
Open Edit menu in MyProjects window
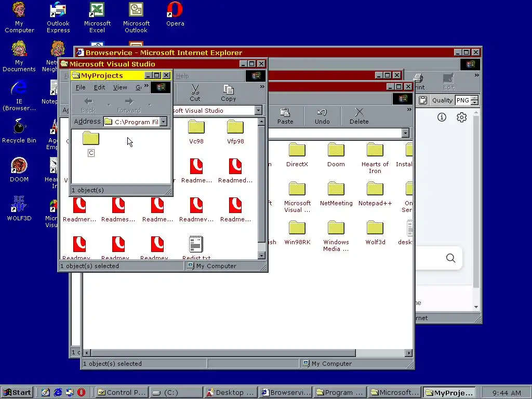pyautogui.click(x=99, y=87)
